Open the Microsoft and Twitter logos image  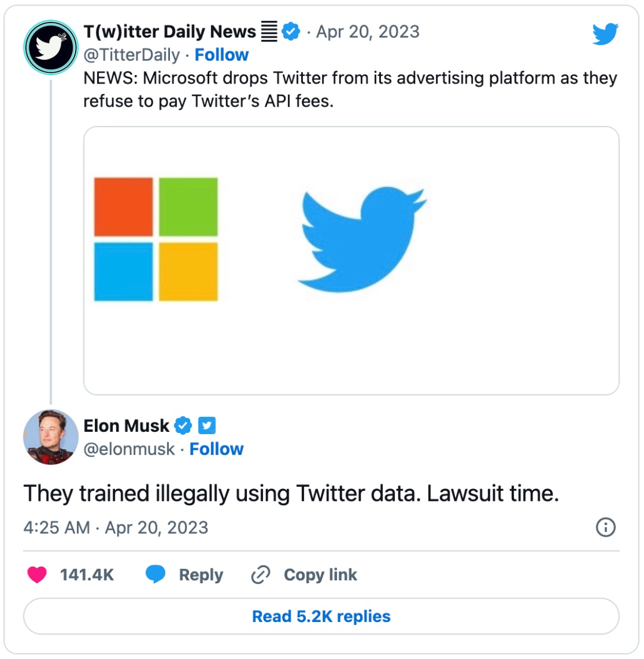351,261
